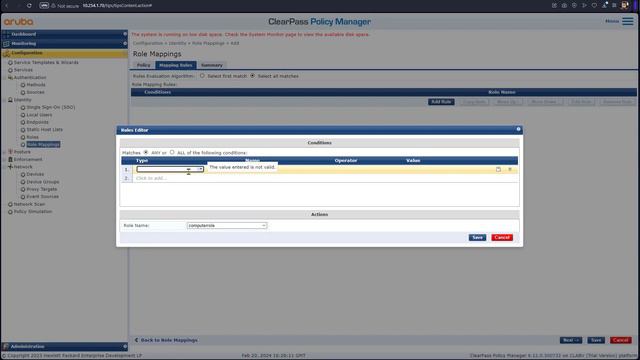This screenshot has height=360, width=640.
Task: Click the Add Rule button
Action: click(x=441, y=102)
